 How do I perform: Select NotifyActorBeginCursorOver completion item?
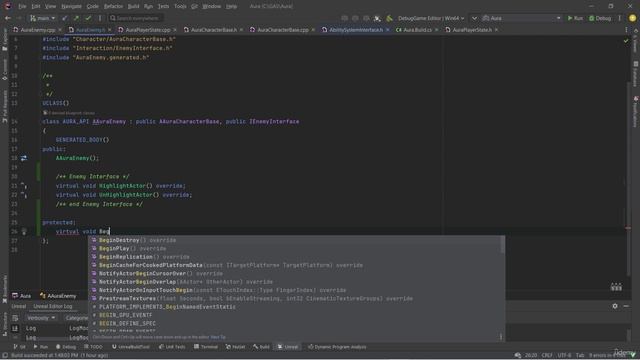[x=295, y=273]
